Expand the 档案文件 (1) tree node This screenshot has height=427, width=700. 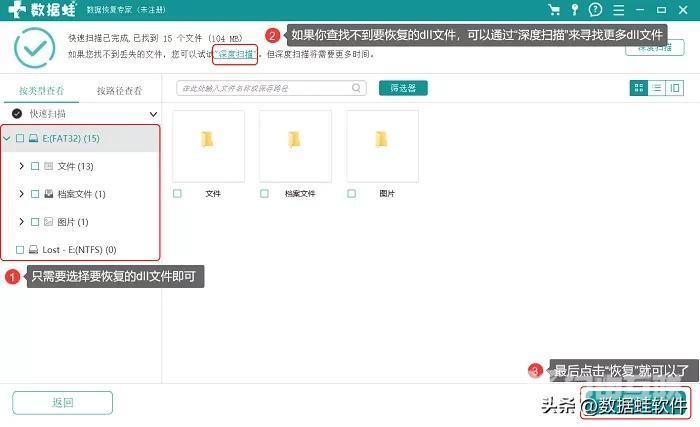(21, 194)
